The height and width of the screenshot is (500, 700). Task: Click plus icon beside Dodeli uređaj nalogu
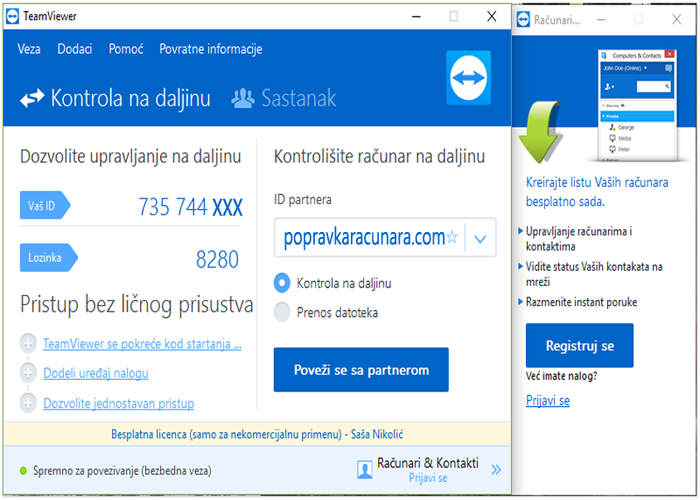pyautogui.click(x=28, y=373)
